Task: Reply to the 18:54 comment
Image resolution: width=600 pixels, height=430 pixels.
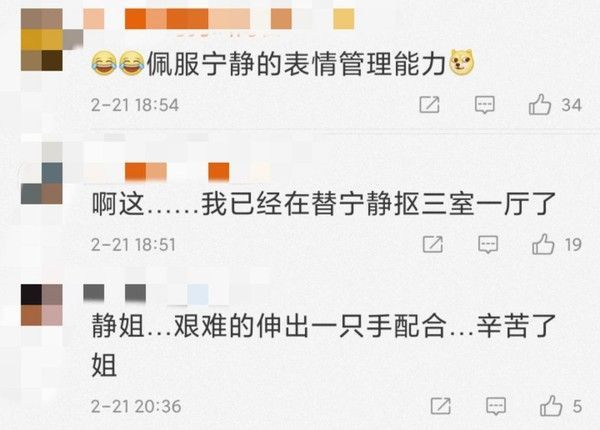Action: tap(484, 105)
